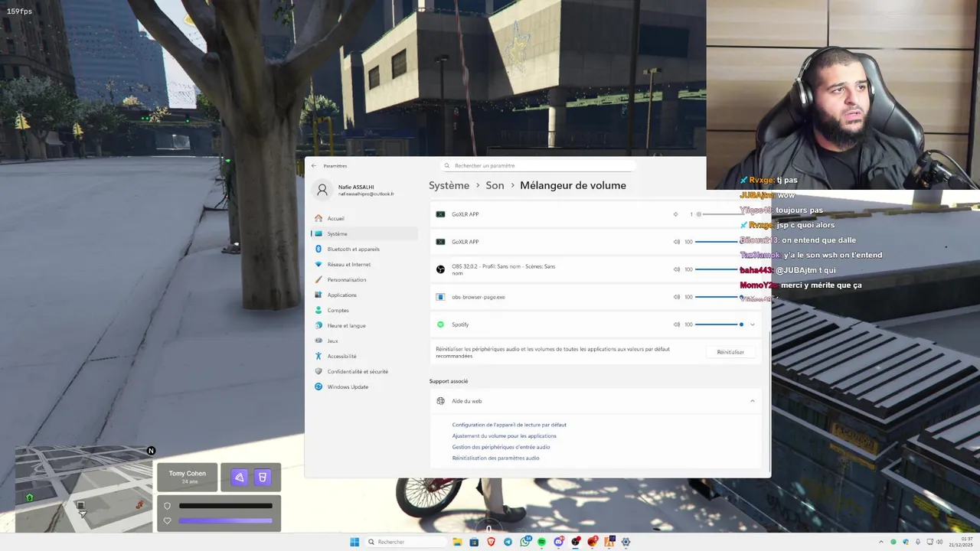This screenshot has width=980, height=551.
Task: Open WhatsApp from the taskbar
Action: (525, 542)
